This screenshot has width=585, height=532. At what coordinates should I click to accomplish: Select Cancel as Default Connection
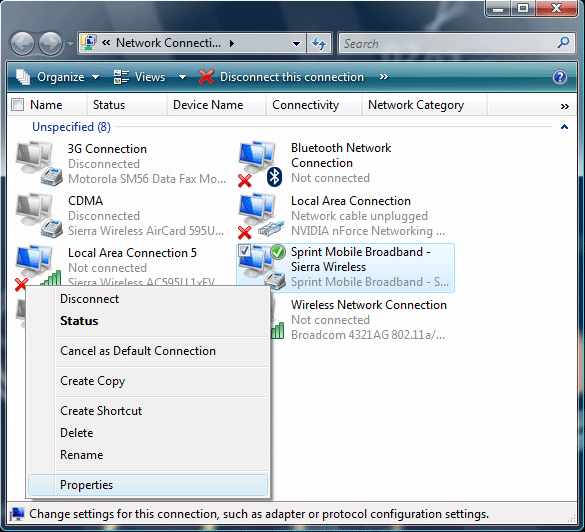(148, 351)
